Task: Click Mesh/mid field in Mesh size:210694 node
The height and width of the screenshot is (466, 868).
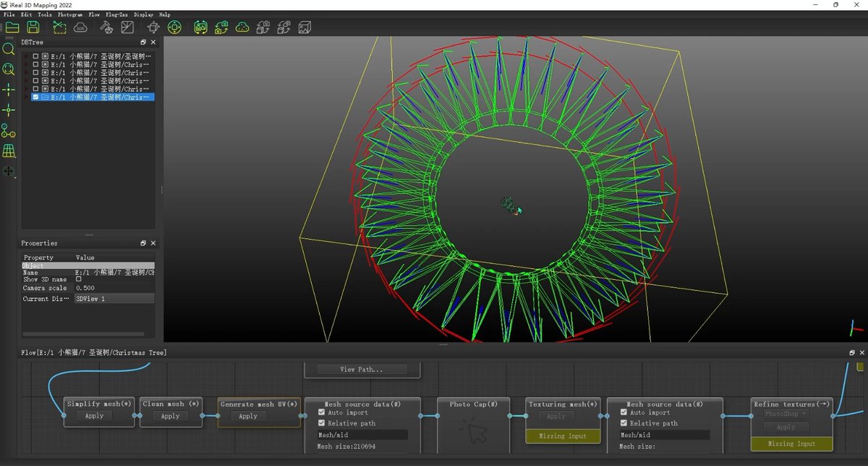Action: (x=362, y=435)
